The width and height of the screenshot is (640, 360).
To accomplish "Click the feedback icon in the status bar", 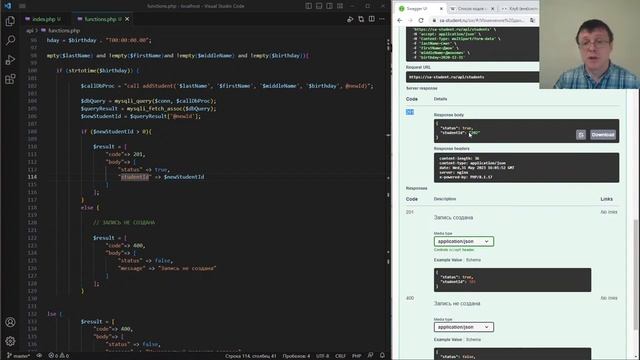I will pyautogui.click(x=370, y=356).
